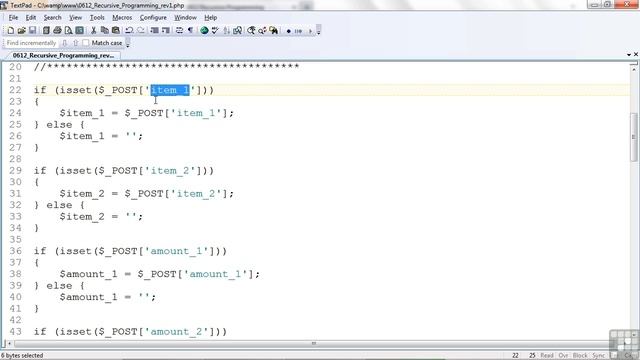Click '6 bytes selected' status text

(22, 356)
